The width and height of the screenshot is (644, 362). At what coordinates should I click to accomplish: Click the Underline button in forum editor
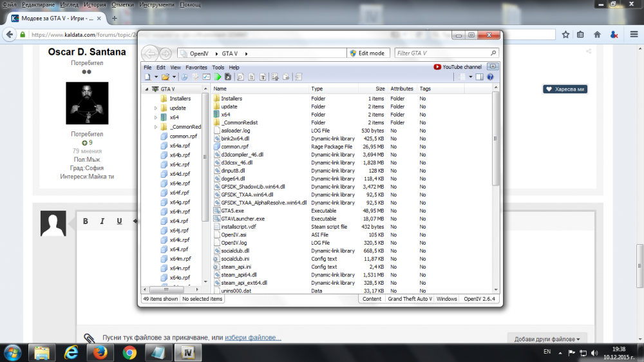click(x=119, y=221)
